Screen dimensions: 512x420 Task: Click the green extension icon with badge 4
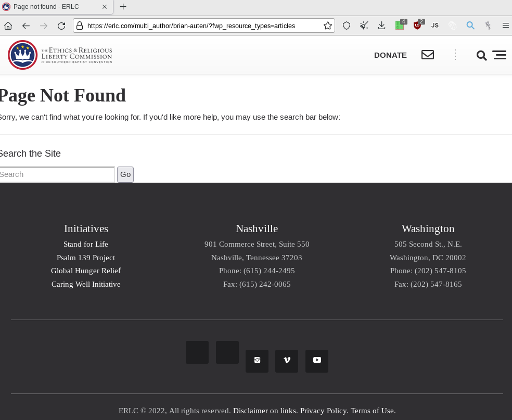(x=400, y=25)
